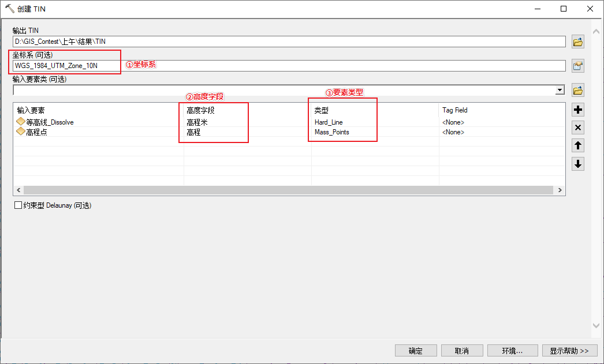
Task: Click the 输入要素 column header
Action: coord(31,110)
